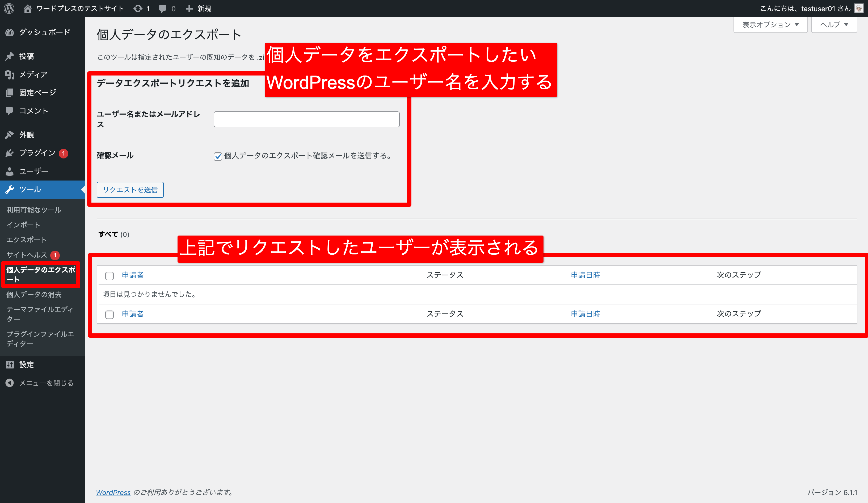Open メニューを閉じる label
This screenshot has width=868, height=503.
(47, 383)
